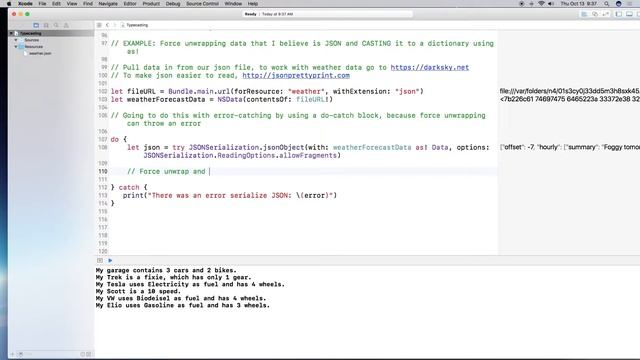The image size is (640, 360).
Task: Click the volume icon in menu bar
Action: pos(551,4)
